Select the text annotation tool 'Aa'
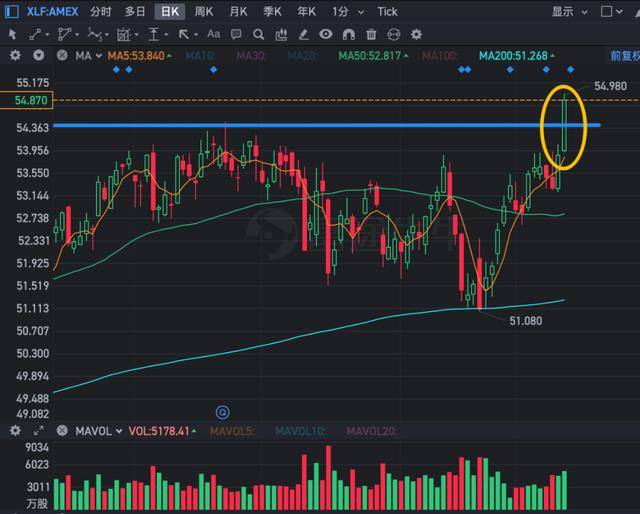The width and height of the screenshot is (640, 514). (x=213, y=34)
